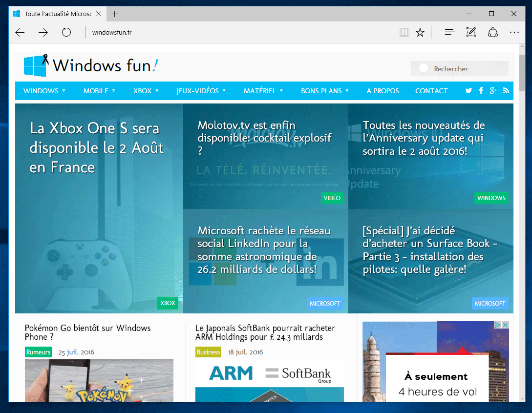Open Windows fun Twitter icon
The image size is (532, 413).
468,91
